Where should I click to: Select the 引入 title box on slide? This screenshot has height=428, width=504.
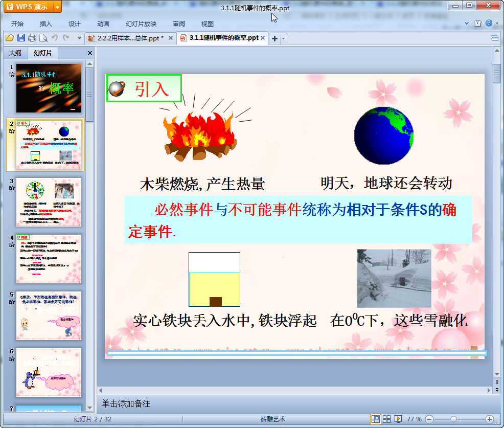(x=144, y=88)
